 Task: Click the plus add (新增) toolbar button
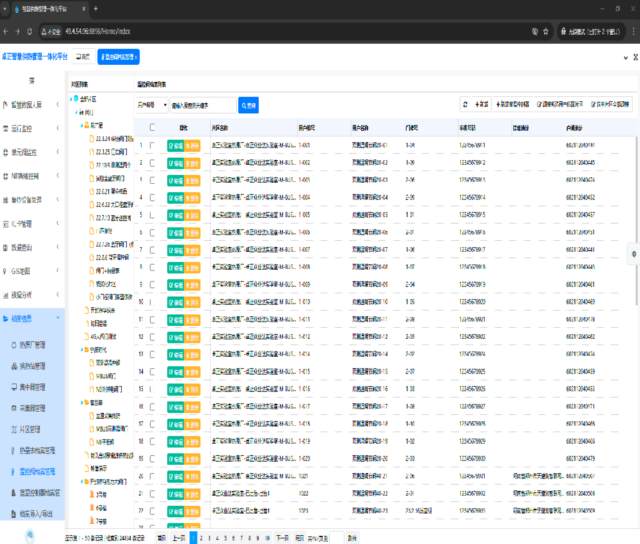point(482,104)
